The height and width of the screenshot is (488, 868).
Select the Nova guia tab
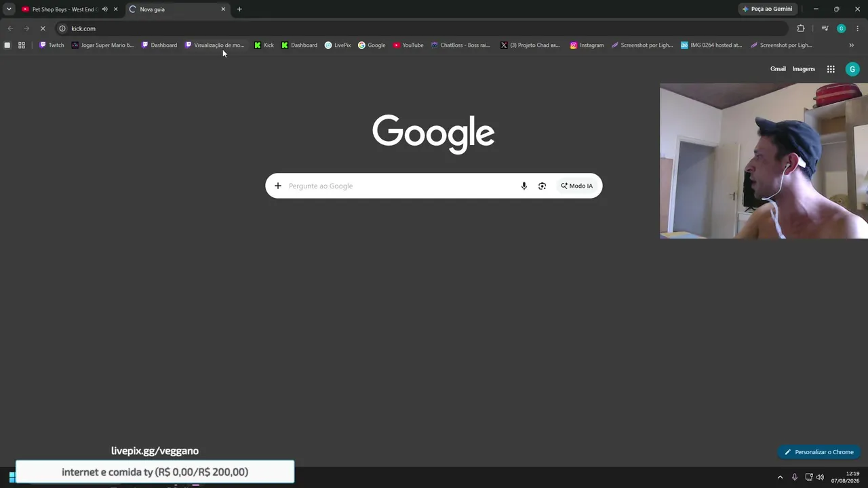point(176,9)
